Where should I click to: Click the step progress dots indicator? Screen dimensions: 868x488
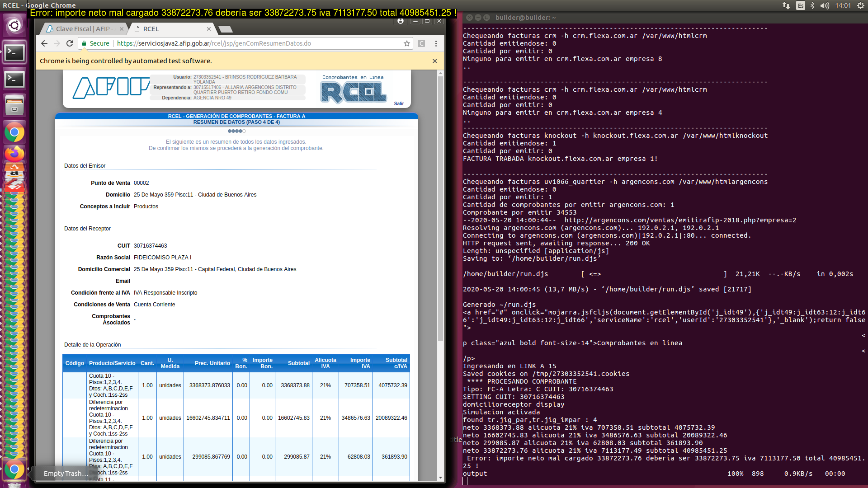click(236, 131)
